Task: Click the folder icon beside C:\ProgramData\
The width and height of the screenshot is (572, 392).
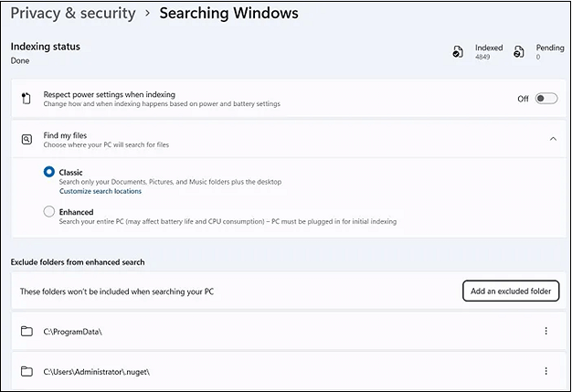Action: (26, 331)
